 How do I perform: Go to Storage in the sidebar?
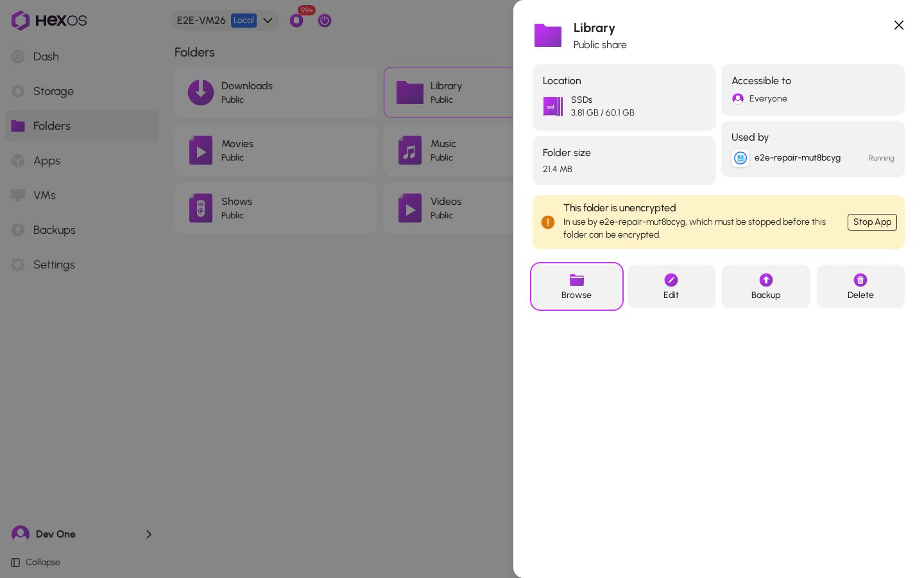pos(82,91)
